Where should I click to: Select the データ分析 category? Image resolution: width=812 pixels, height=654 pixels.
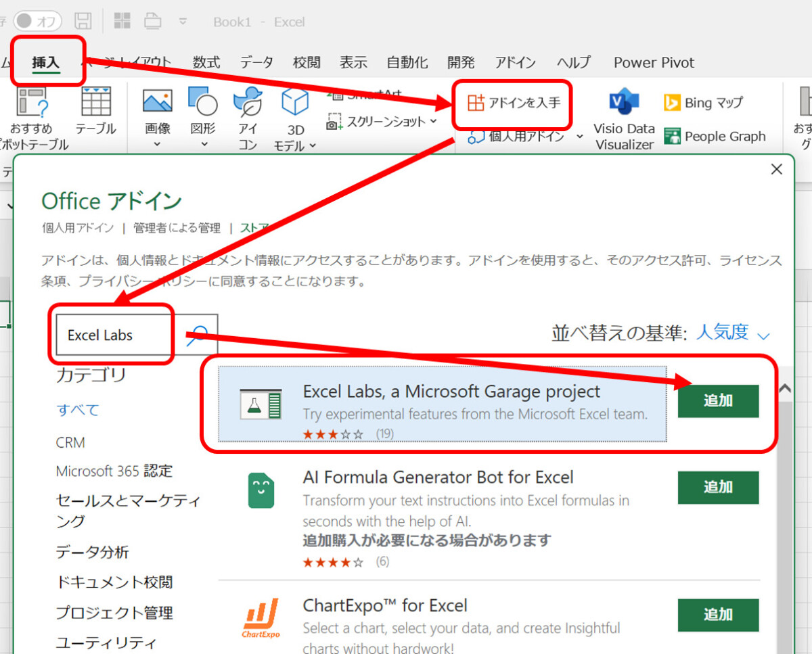(x=92, y=553)
